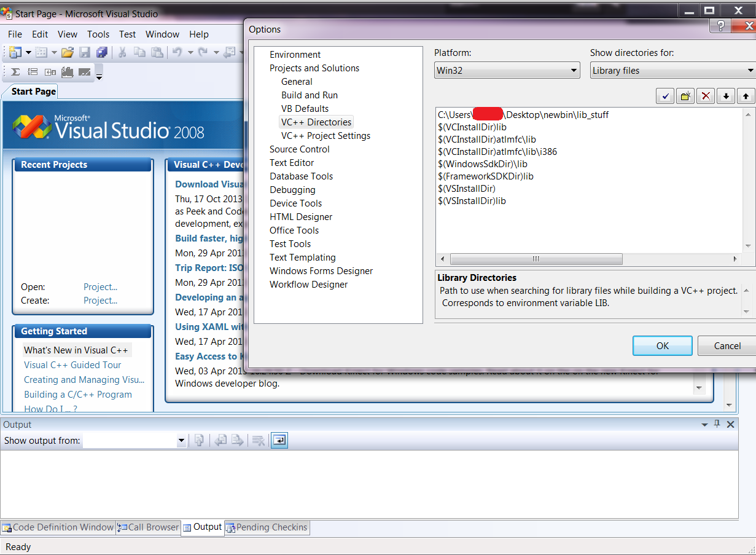Move the line down with the arrow icon
The image size is (756, 555).
[x=727, y=96]
